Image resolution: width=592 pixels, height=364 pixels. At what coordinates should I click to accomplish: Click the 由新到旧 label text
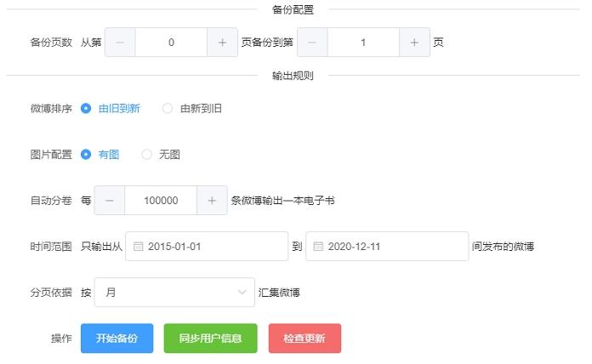(201, 109)
